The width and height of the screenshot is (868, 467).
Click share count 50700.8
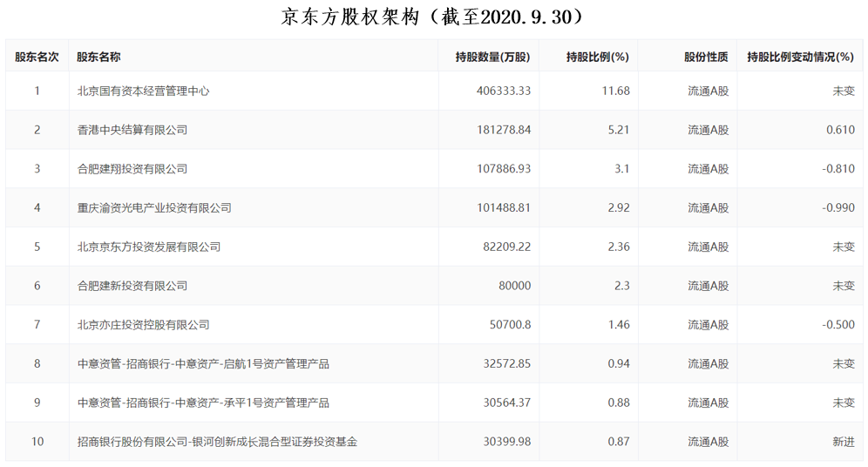[510, 325]
